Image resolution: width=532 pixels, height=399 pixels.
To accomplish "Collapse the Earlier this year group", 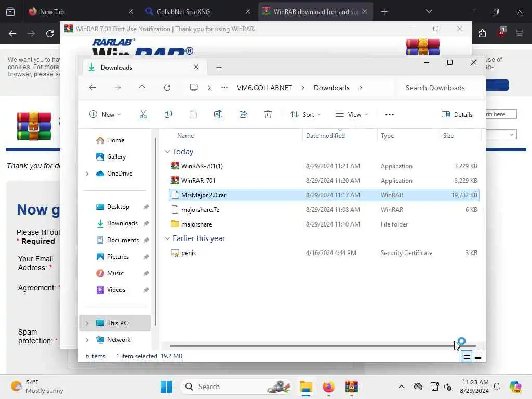I will 167,238.
